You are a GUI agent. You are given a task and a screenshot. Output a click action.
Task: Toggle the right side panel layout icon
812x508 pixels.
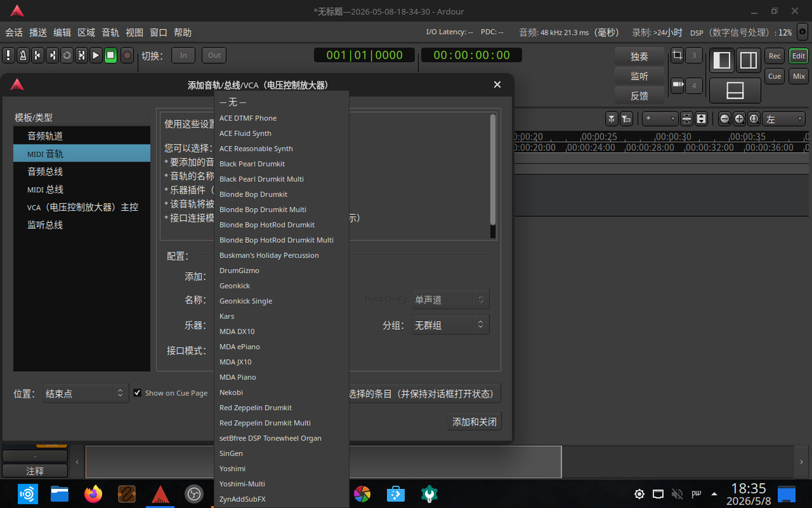pyautogui.click(x=748, y=60)
